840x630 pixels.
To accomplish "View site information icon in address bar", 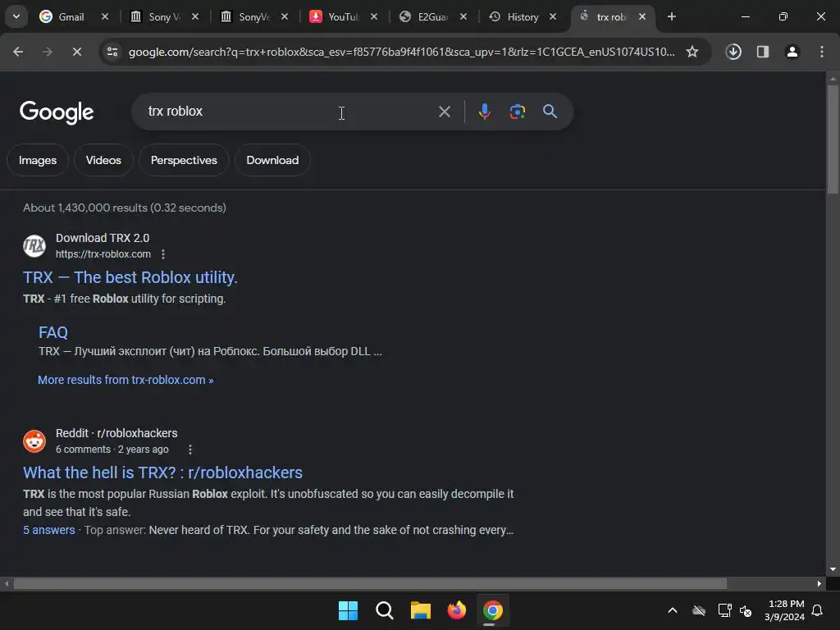I will [x=112, y=52].
